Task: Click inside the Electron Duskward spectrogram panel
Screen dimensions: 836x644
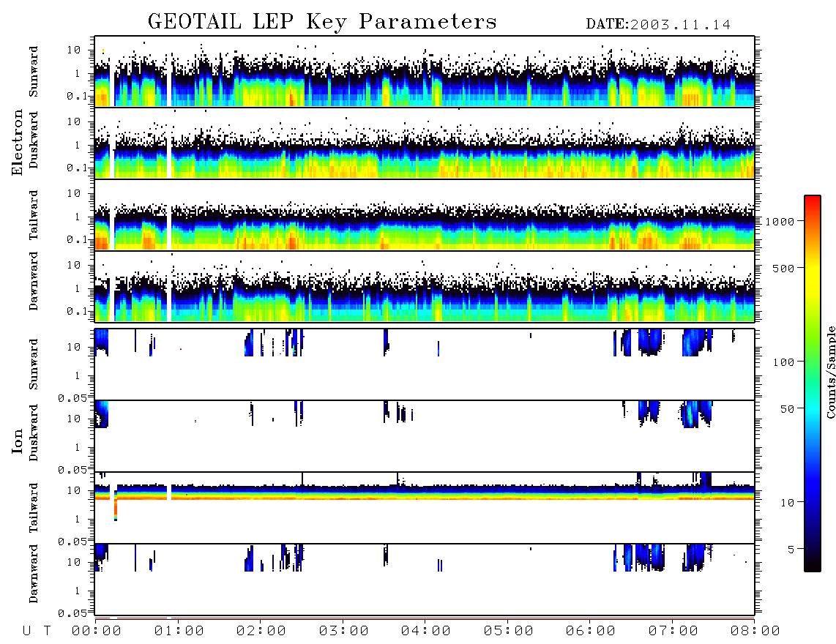Action: (425, 143)
